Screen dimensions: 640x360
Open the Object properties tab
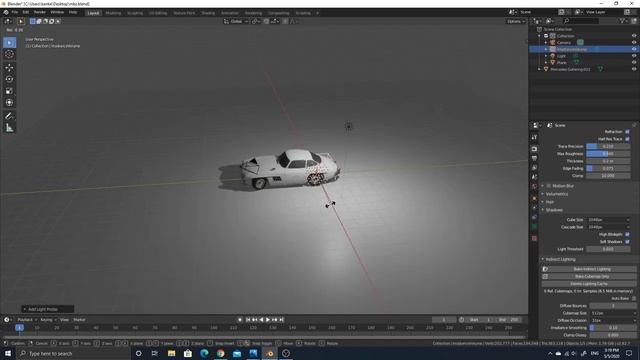click(x=534, y=198)
